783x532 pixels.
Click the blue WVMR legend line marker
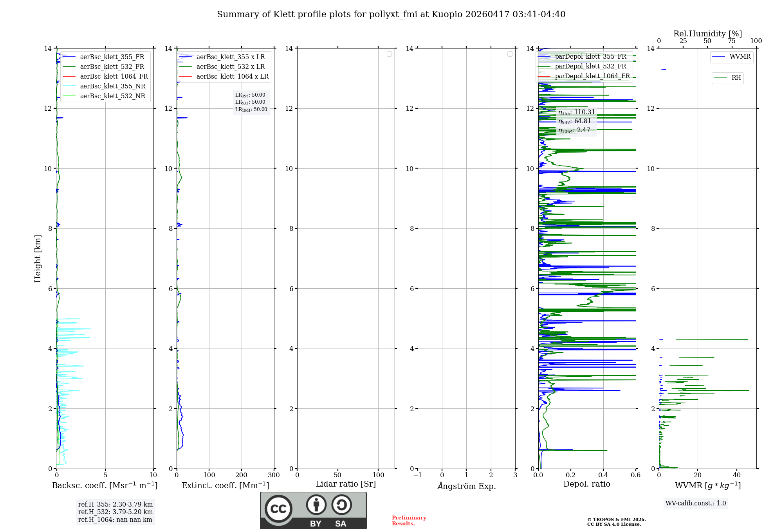coord(719,57)
